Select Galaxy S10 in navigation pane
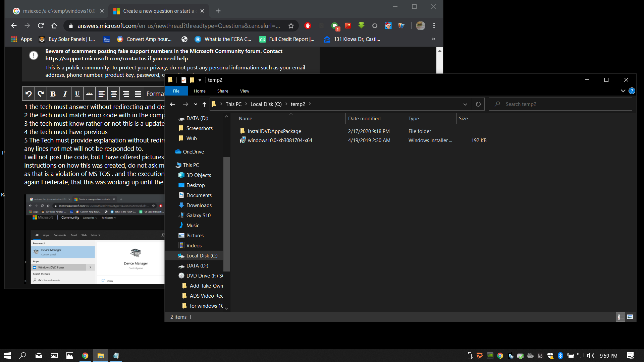The width and height of the screenshot is (644, 362). 198,216
